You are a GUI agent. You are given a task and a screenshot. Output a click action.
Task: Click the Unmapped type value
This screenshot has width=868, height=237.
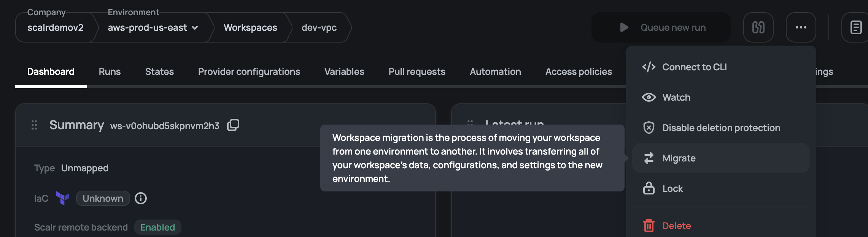click(85, 168)
